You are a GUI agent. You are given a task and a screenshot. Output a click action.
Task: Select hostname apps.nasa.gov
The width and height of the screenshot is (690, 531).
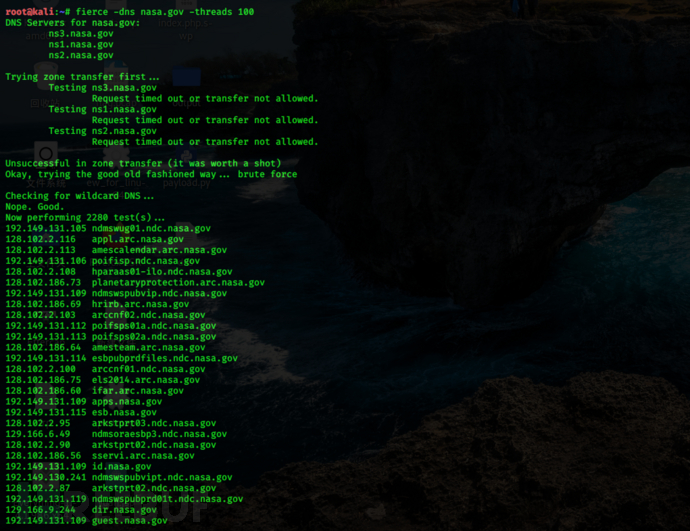pos(127,402)
